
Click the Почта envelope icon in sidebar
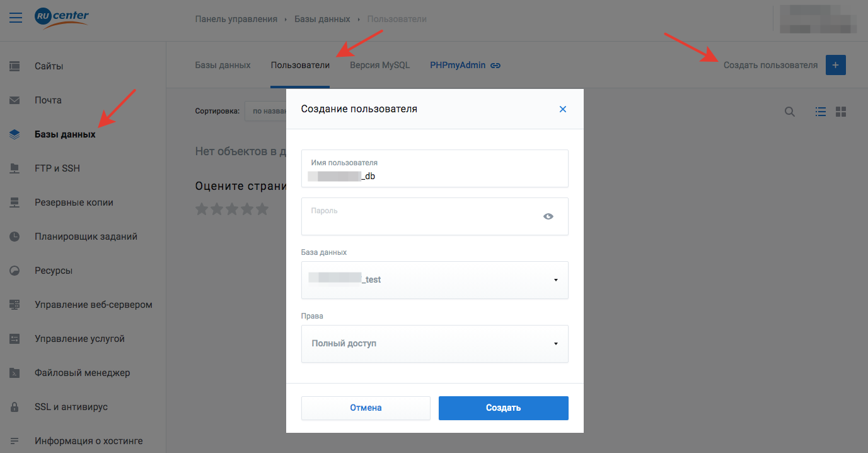(x=14, y=100)
